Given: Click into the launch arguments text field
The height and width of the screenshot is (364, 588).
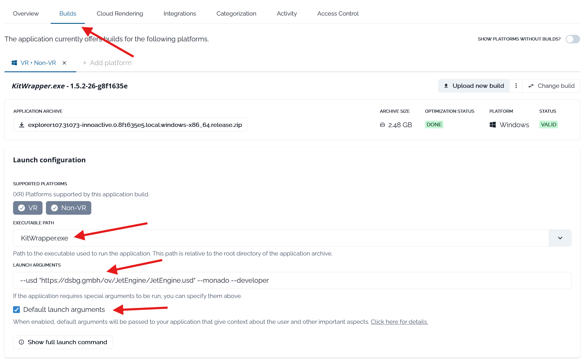Looking at the screenshot, I should (292, 280).
